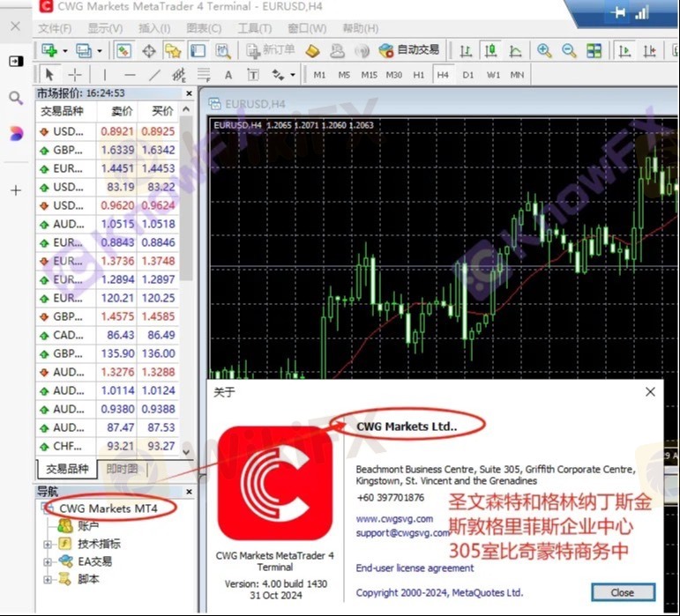Select the horizontal line tool
This screenshot has width=680, height=616.
130,75
